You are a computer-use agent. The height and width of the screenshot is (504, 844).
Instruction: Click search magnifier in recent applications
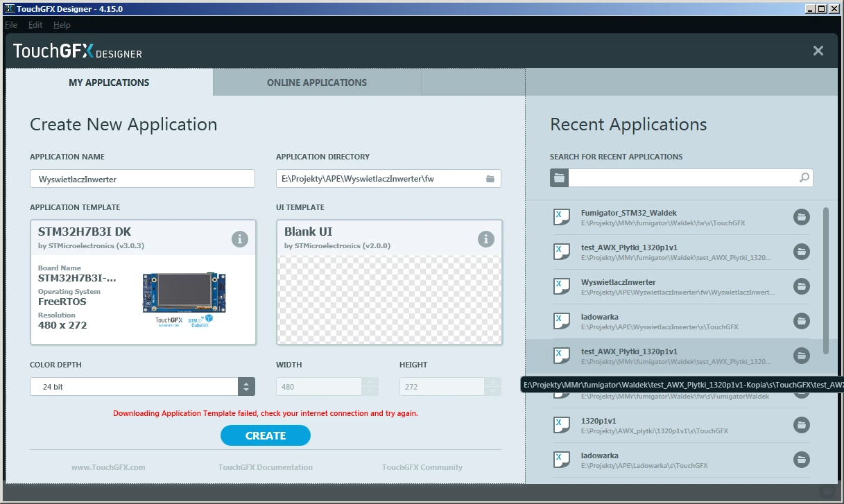804,178
